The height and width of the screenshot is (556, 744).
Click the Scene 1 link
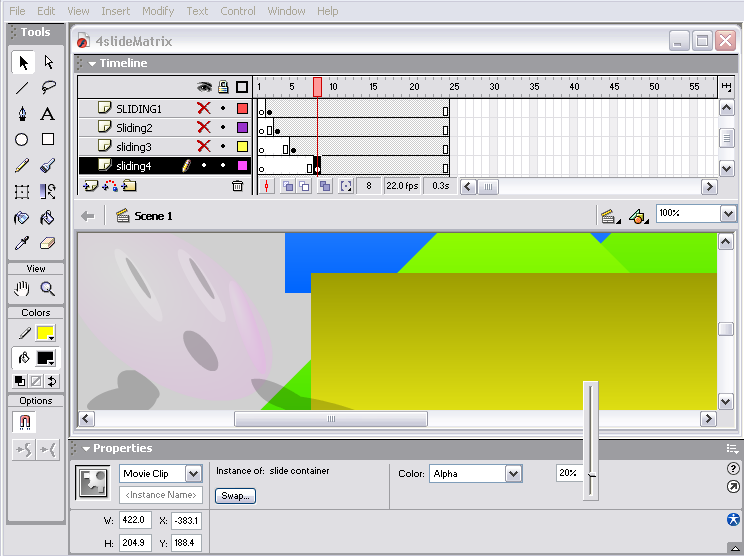coord(153,216)
